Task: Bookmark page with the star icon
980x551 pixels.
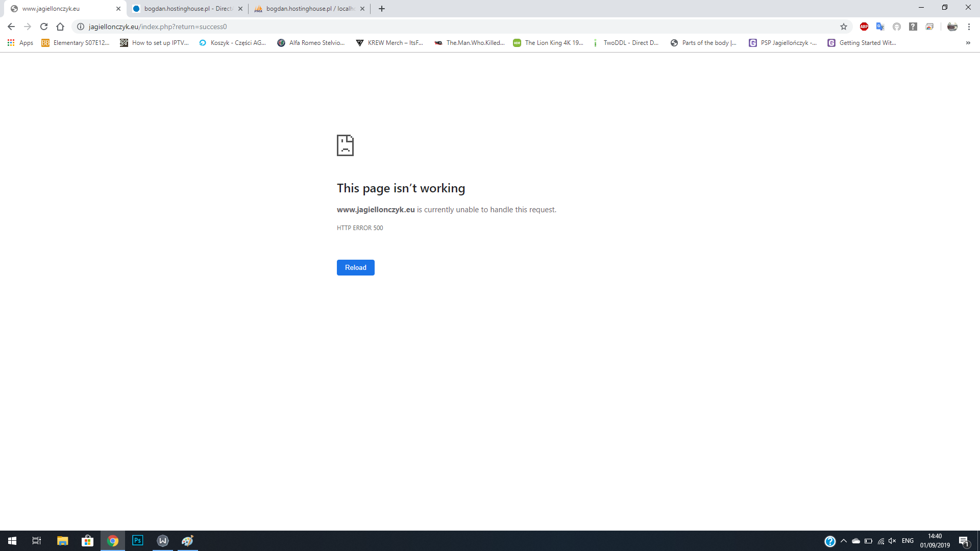Action: pyautogui.click(x=844, y=27)
